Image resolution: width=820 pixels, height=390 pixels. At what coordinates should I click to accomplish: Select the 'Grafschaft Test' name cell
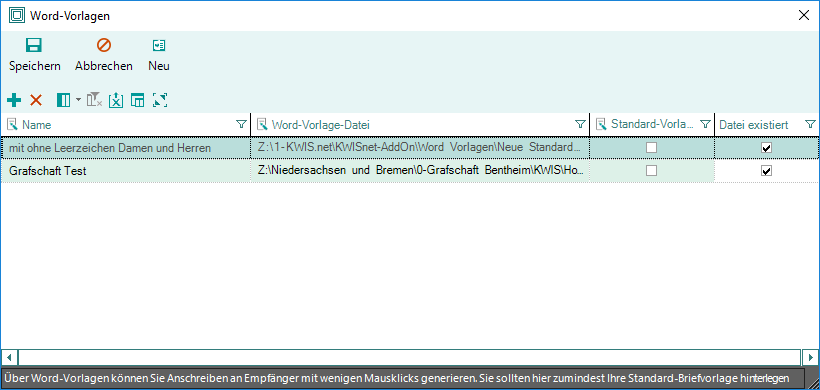[x=126, y=171]
